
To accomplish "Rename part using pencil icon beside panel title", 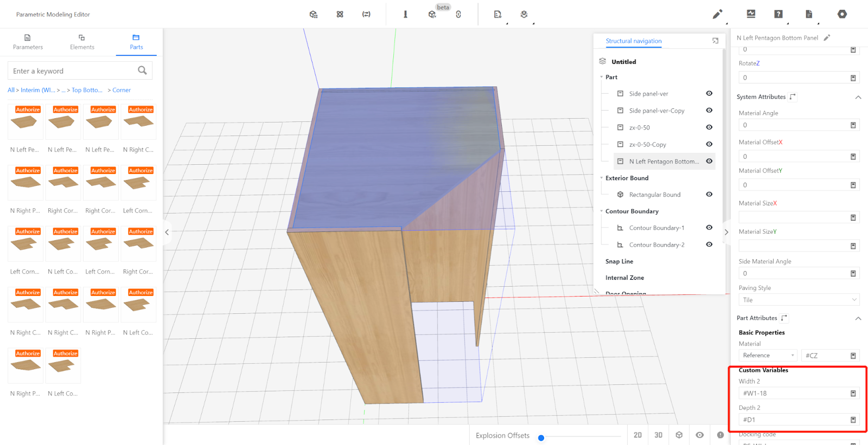I will (827, 38).
